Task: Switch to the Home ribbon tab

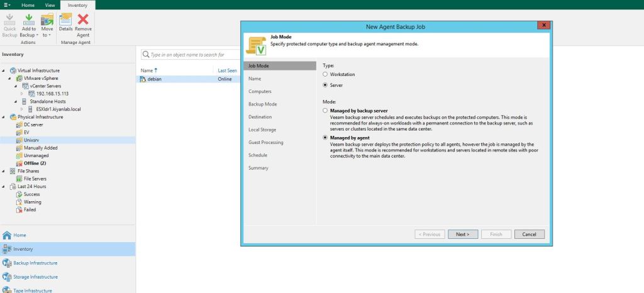Action: [x=28, y=4]
